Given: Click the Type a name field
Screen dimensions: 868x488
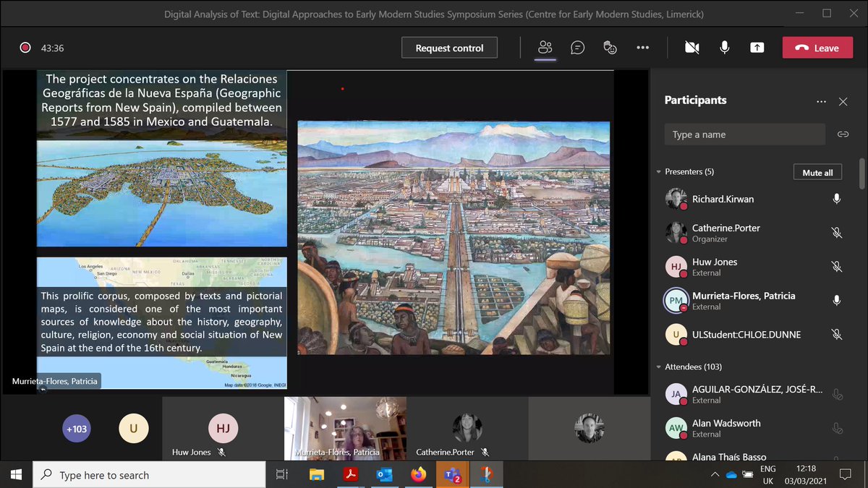Looking at the screenshot, I should click(745, 134).
